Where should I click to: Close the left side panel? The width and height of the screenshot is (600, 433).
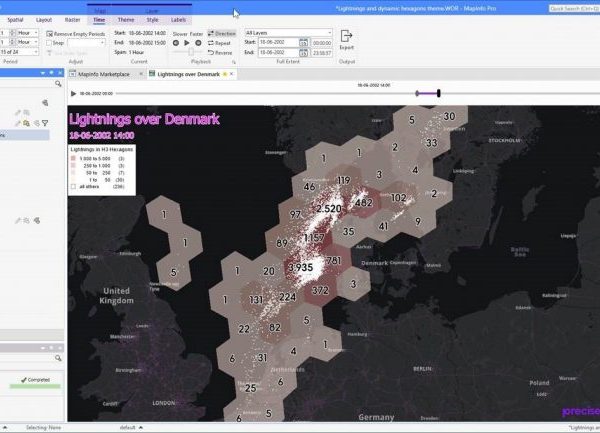60,73
